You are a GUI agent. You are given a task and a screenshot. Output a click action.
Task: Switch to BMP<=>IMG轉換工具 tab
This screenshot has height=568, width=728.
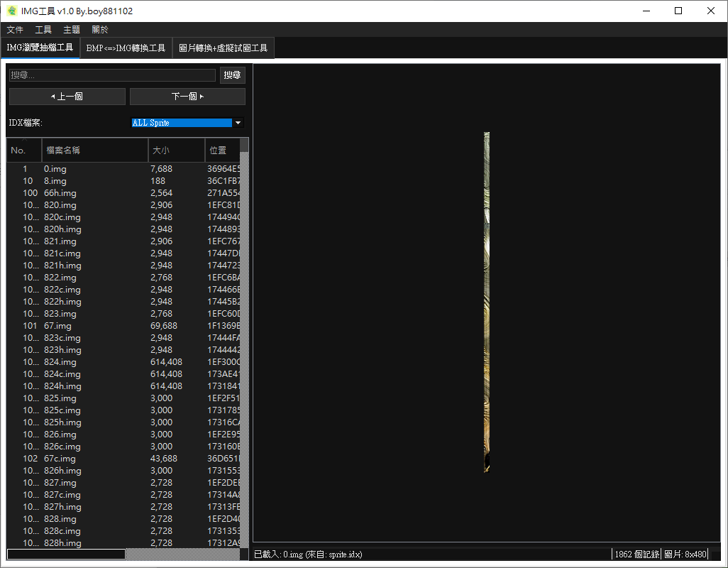[126, 48]
